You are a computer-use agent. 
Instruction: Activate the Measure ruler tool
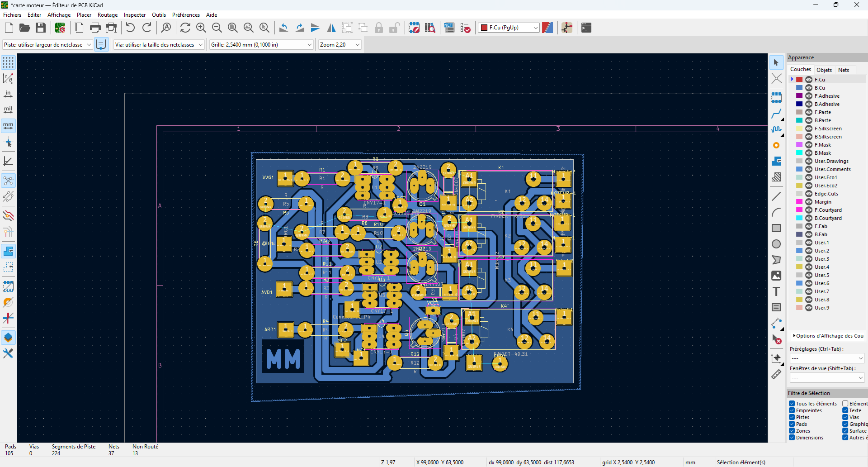coord(776,374)
